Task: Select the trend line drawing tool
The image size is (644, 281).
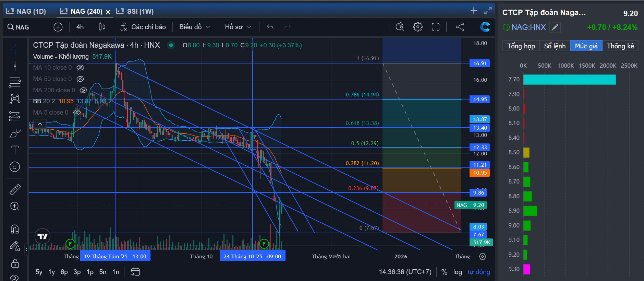Action: [15, 66]
